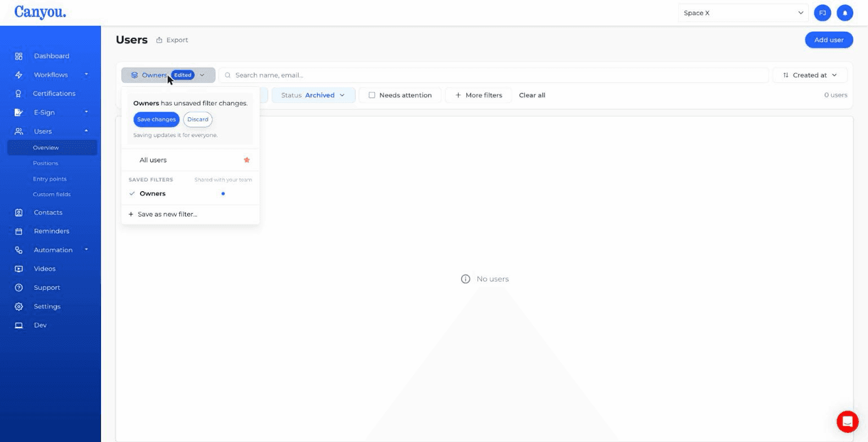
Task: Click the star icon next to All users
Action: [247, 160]
